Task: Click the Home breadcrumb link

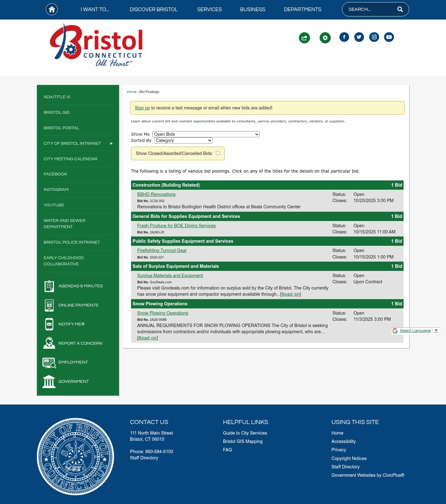Action: click(132, 92)
